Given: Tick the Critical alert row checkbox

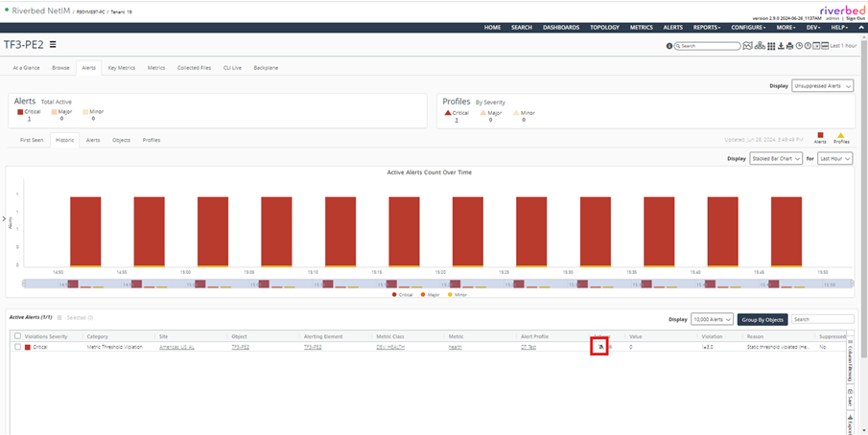Looking at the screenshot, I should point(17,347).
